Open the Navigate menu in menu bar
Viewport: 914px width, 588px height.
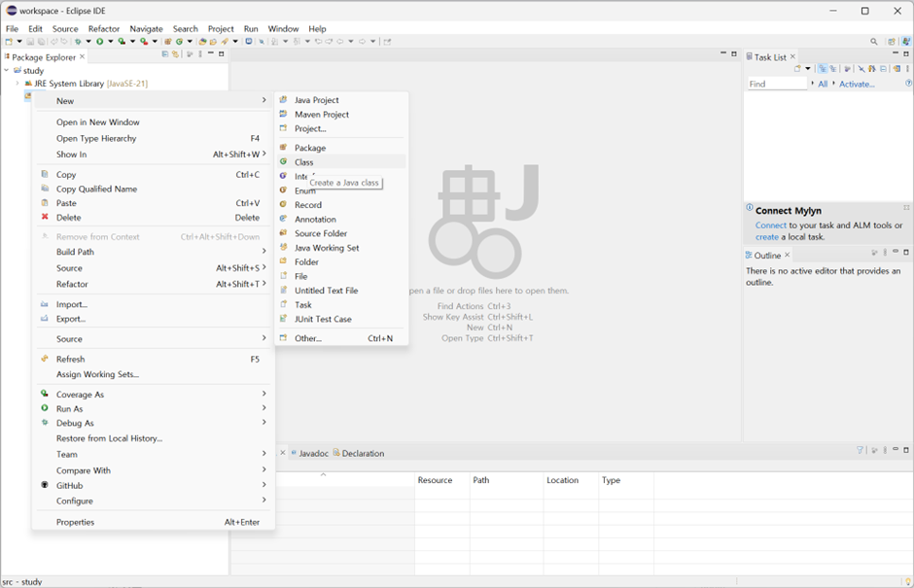pos(146,28)
